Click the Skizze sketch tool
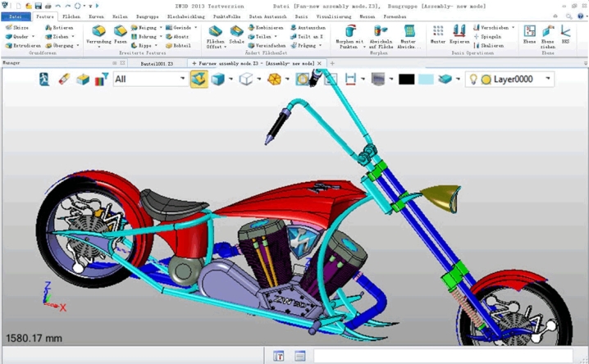 pyautogui.click(x=17, y=27)
